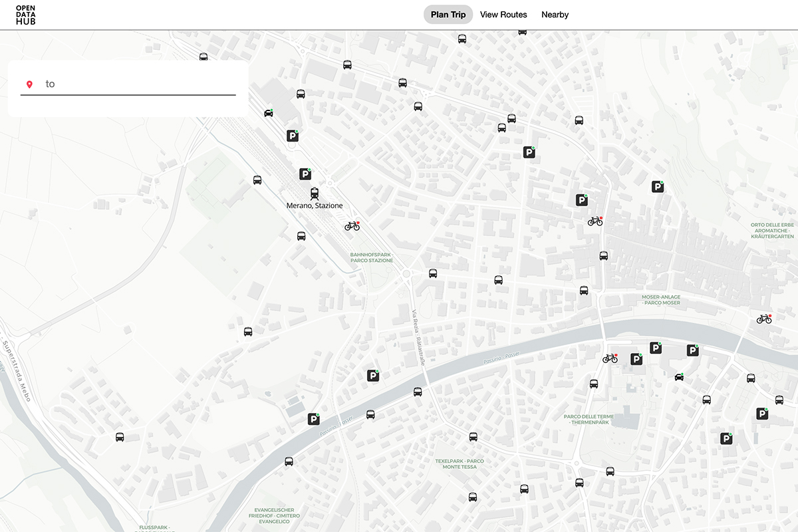Switch to the View Routes tab
Screen dimensions: 798x532
[503, 14]
